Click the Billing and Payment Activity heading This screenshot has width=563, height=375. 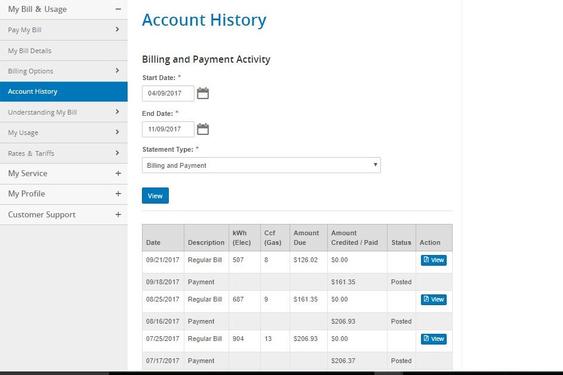click(x=206, y=60)
